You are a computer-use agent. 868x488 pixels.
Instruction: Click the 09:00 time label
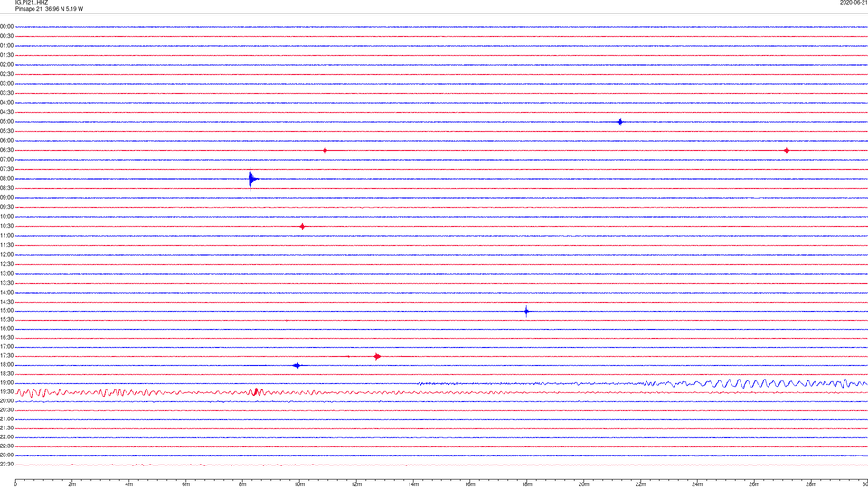(x=6, y=198)
